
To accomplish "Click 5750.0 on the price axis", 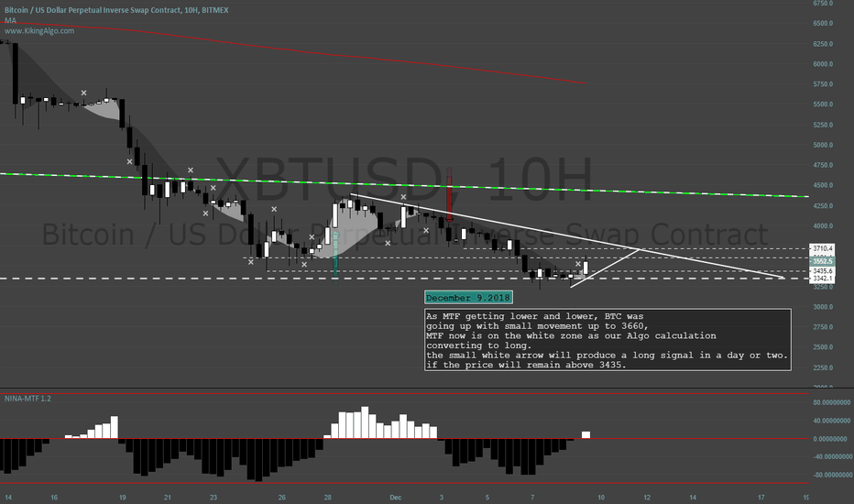I will pos(823,84).
